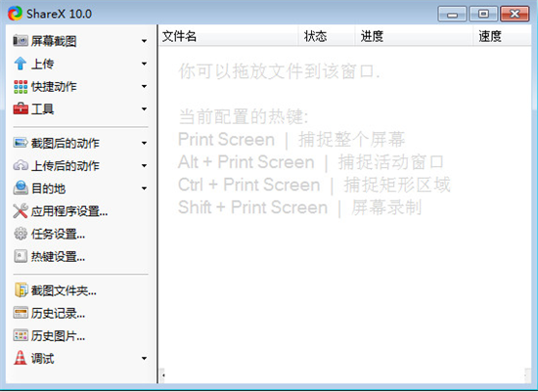Expand the 上传后的动作 dropdown arrow
The image size is (538, 392).
(x=144, y=165)
